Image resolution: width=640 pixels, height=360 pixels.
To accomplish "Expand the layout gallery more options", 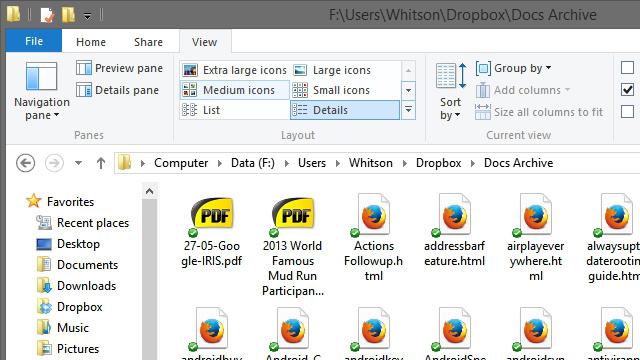I will click(x=408, y=110).
